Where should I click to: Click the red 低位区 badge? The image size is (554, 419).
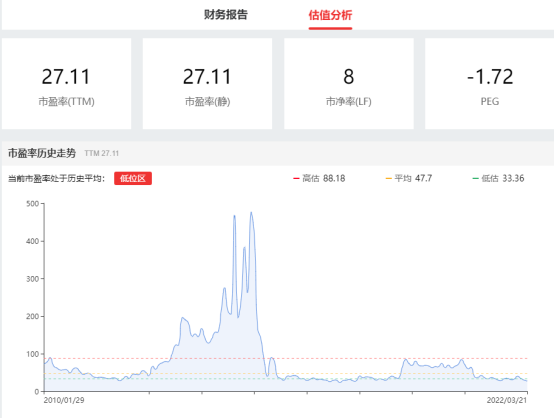(x=133, y=178)
